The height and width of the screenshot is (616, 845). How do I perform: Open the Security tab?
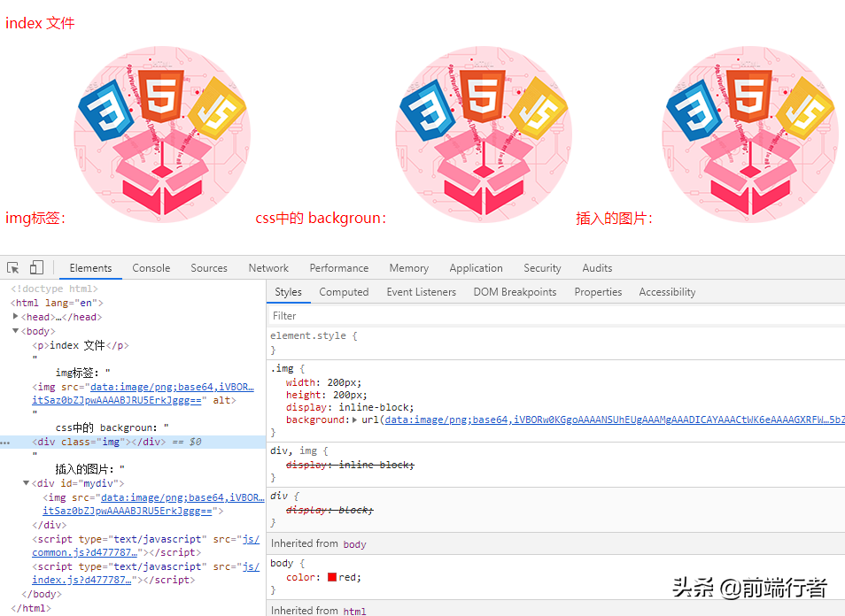(x=542, y=268)
